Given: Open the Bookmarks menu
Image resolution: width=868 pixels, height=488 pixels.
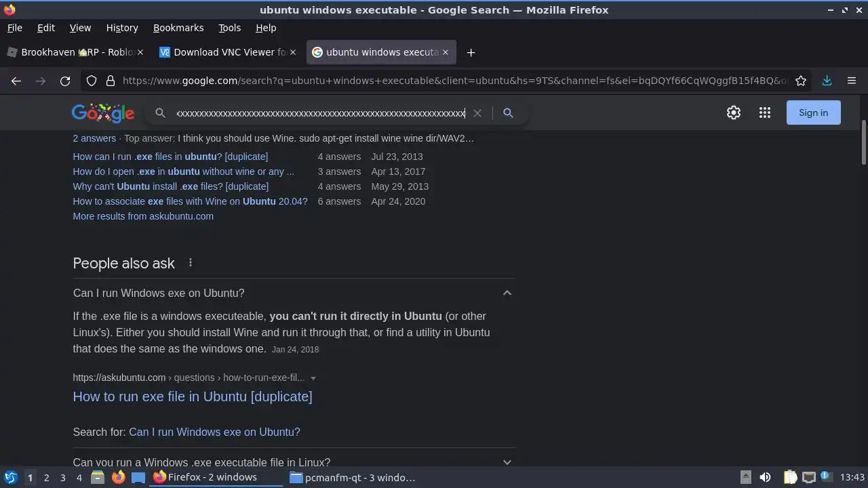Looking at the screenshot, I should coord(178,28).
